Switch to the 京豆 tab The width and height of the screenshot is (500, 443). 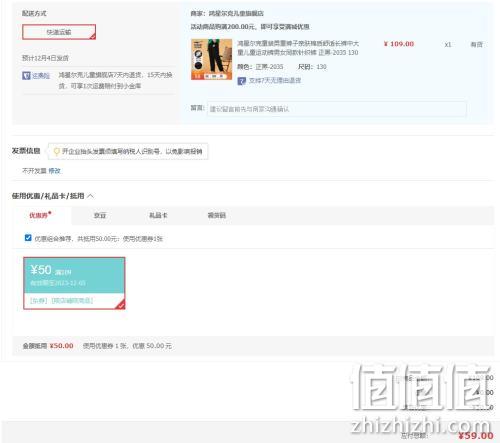coord(100,215)
